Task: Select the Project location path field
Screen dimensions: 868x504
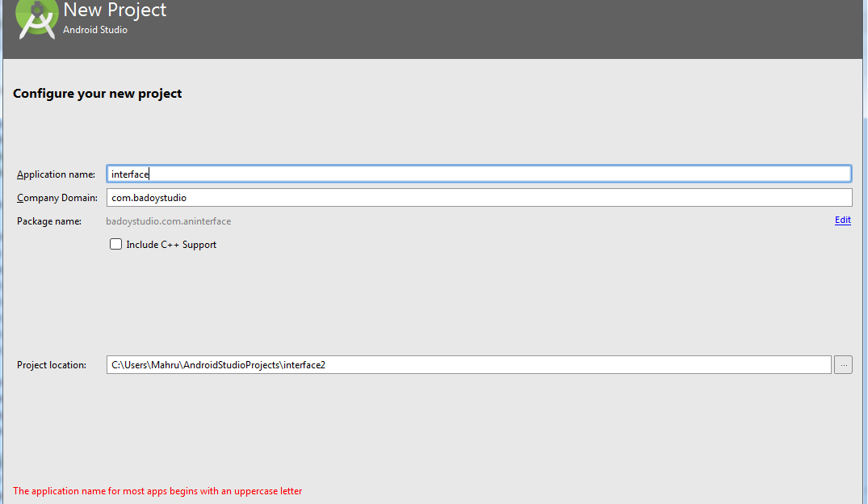Action: pyautogui.click(x=468, y=365)
